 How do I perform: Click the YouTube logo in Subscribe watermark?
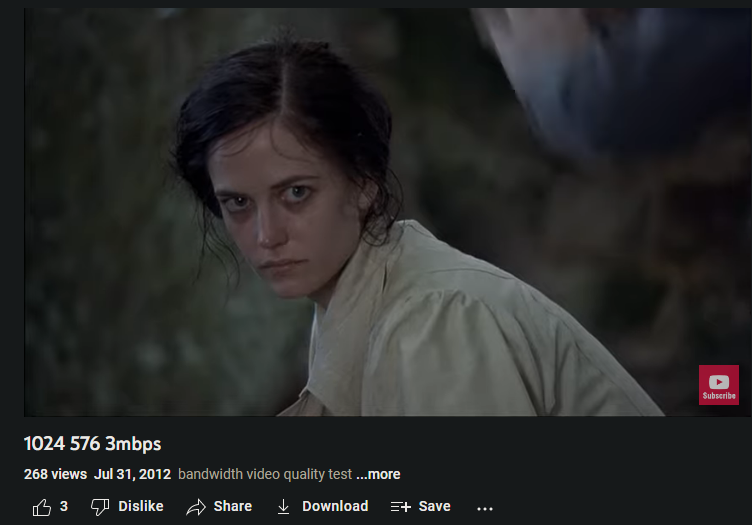(719, 382)
